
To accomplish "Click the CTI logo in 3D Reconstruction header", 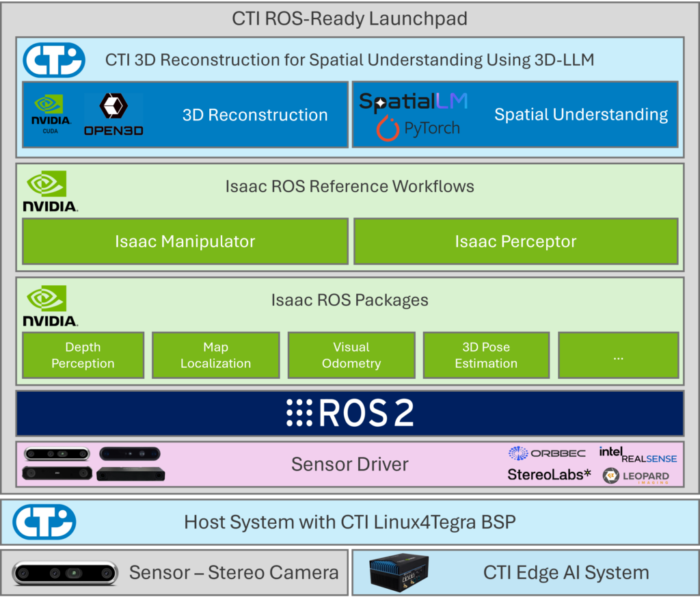I will 54,59.
